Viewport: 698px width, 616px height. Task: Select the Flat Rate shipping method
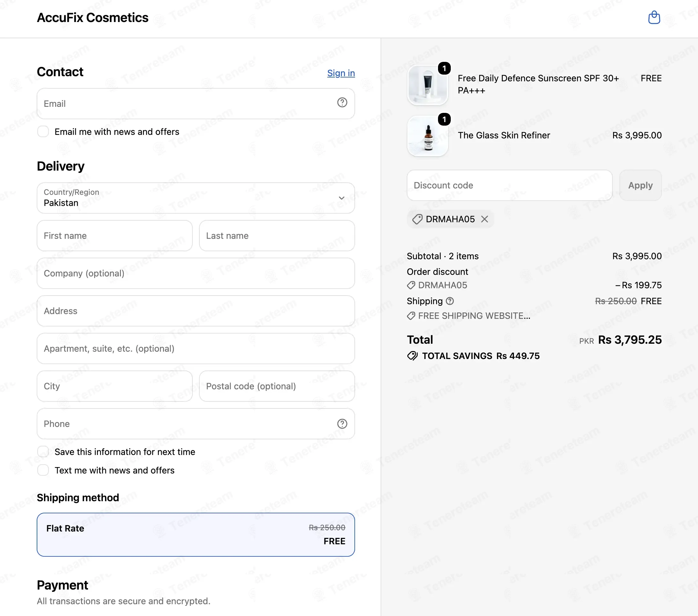coord(196,535)
